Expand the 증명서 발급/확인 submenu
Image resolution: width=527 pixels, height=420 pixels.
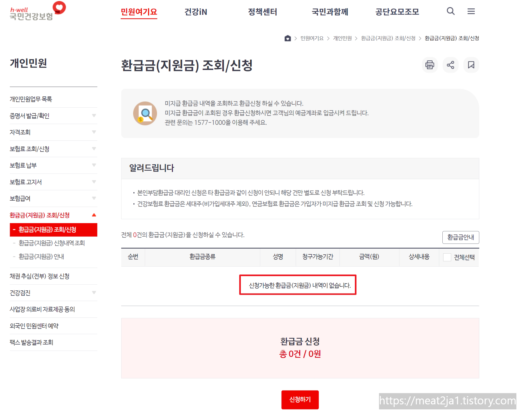[x=94, y=116]
